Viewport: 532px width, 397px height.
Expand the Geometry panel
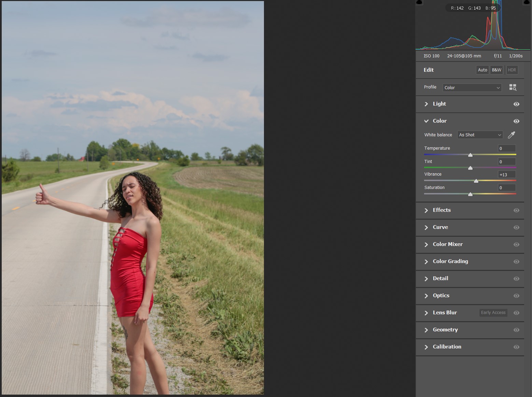point(426,330)
